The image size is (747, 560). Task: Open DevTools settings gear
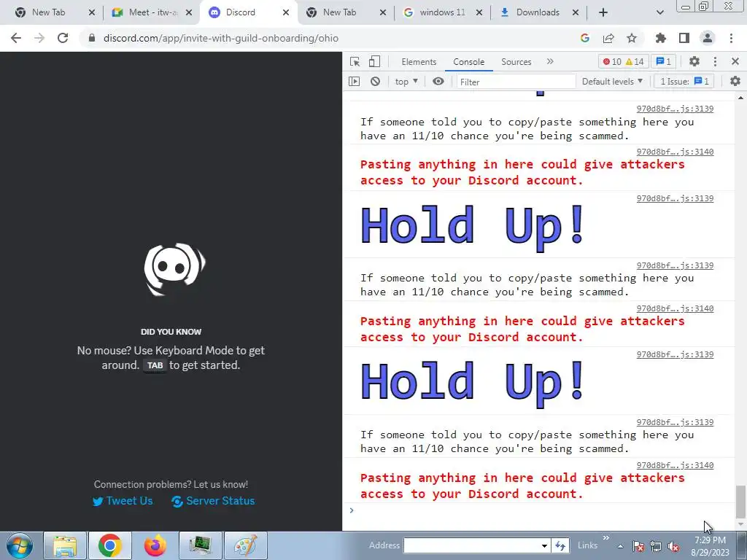click(694, 61)
